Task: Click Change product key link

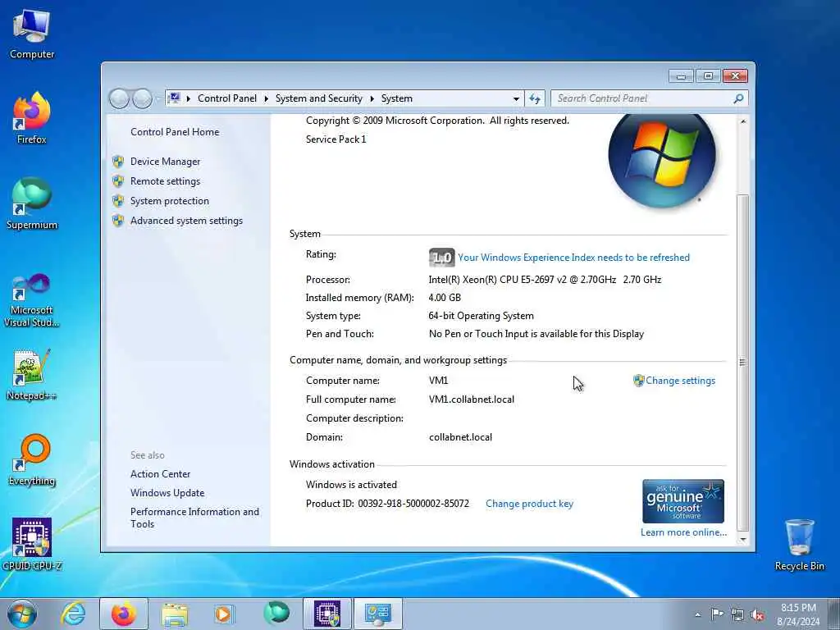Action: click(529, 504)
